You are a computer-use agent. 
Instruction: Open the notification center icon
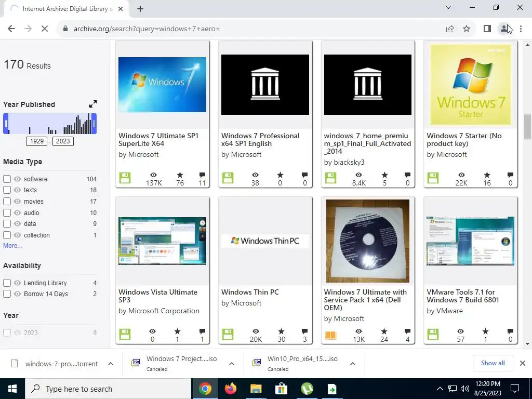click(515, 389)
